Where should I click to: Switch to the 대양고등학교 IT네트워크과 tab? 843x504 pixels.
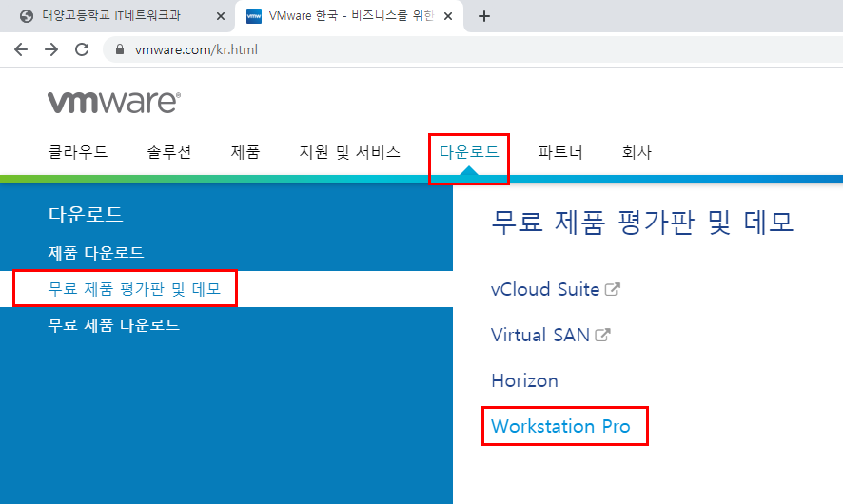pos(117,16)
